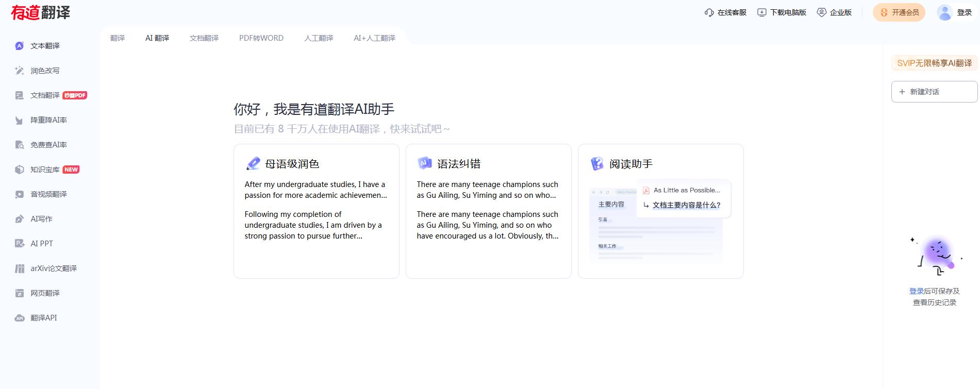The image size is (980, 389).
Task: Click the 下载电脑版 download icon
Action: 762,12
